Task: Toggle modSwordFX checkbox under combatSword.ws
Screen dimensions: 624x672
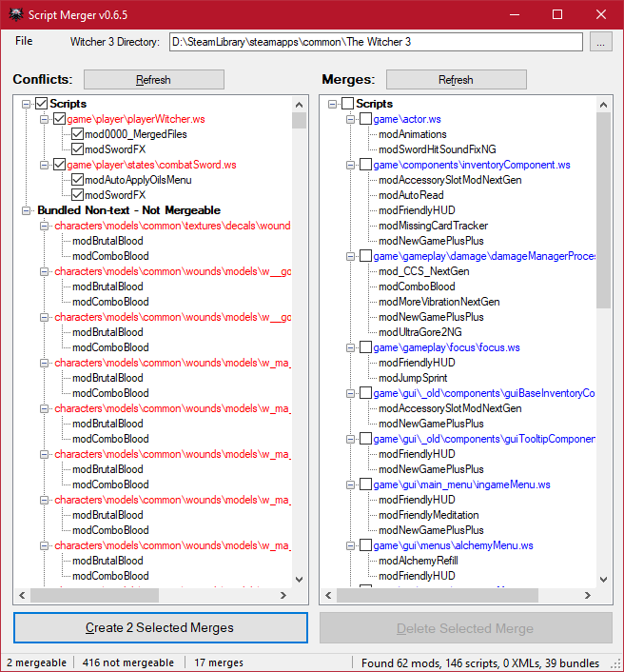Action: tap(77, 195)
